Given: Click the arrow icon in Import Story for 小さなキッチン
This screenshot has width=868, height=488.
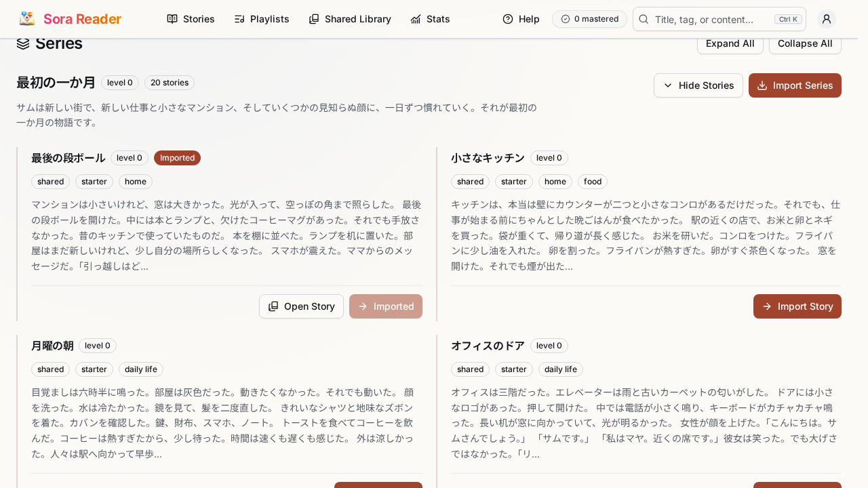Looking at the screenshot, I should (x=767, y=306).
